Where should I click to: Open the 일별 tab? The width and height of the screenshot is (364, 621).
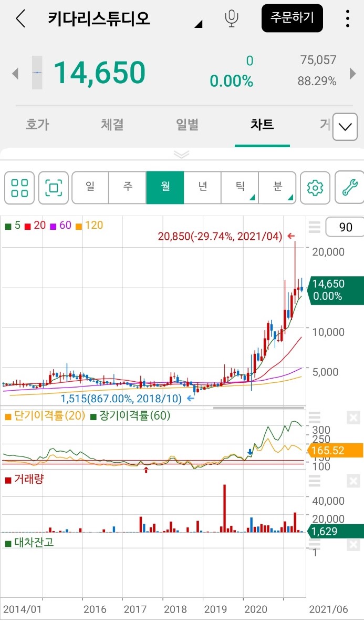[187, 125]
